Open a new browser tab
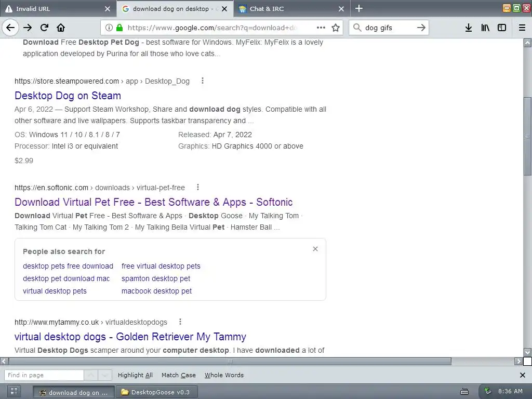The image size is (532, 399). coord(359,8)
